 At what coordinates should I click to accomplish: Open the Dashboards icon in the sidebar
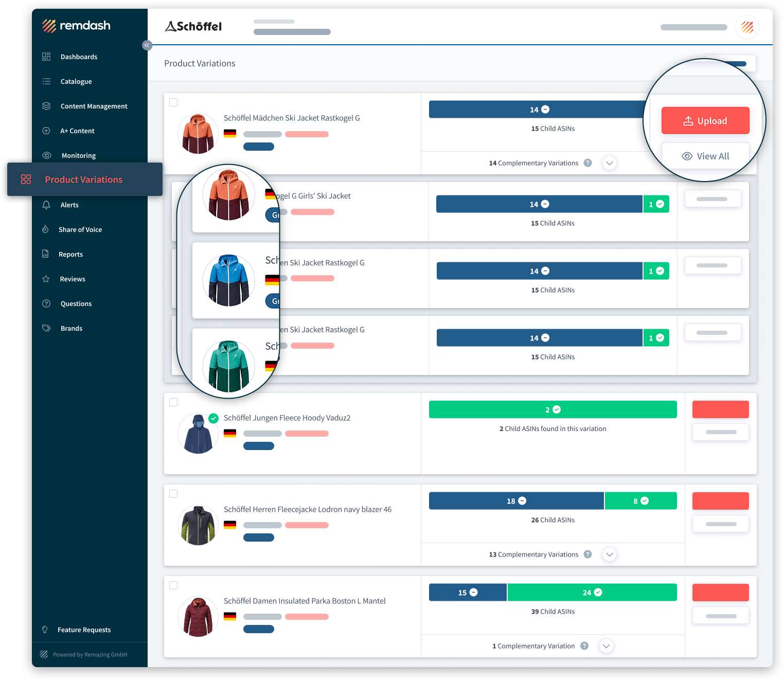tap(46, 57)
